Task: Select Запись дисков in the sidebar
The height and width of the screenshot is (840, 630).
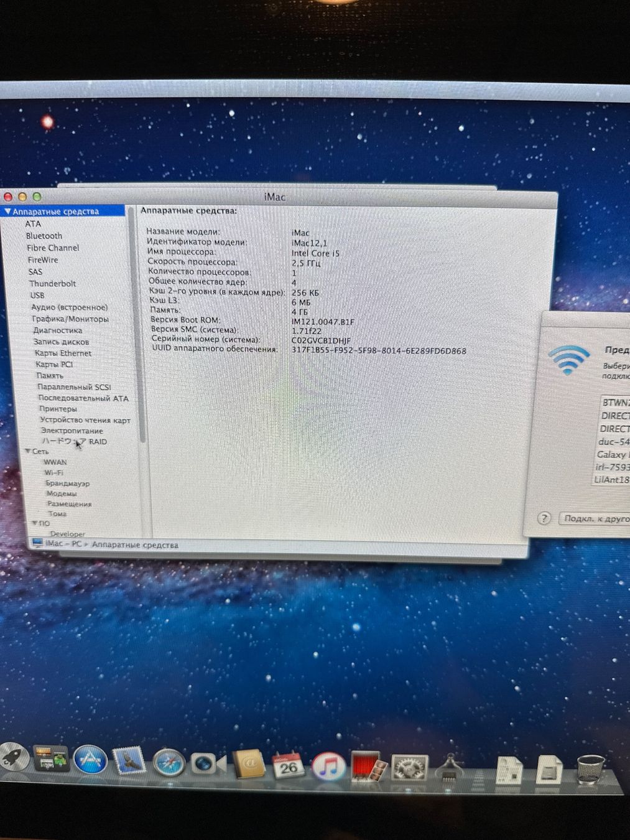Action: [x=61, y=342]
